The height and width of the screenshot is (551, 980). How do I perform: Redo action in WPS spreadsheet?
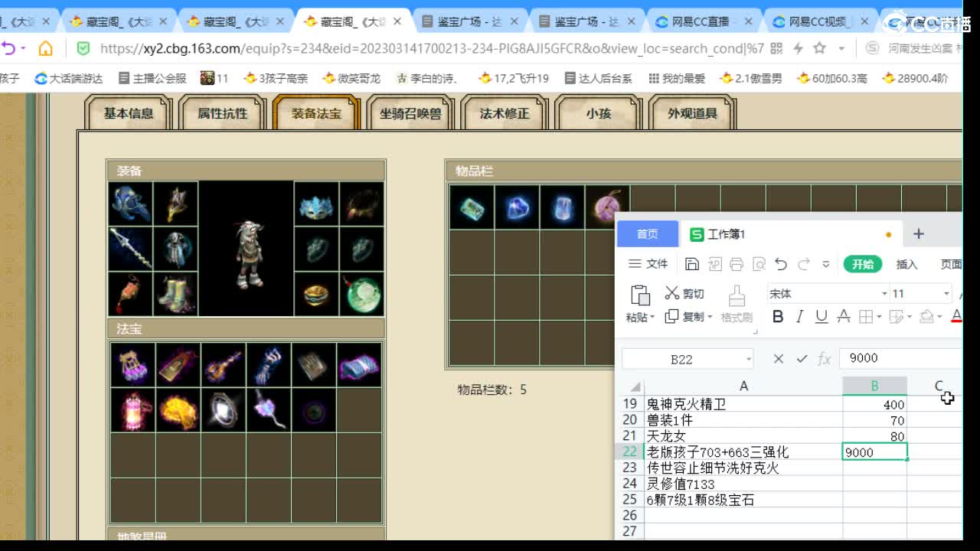tap(804, 264)
